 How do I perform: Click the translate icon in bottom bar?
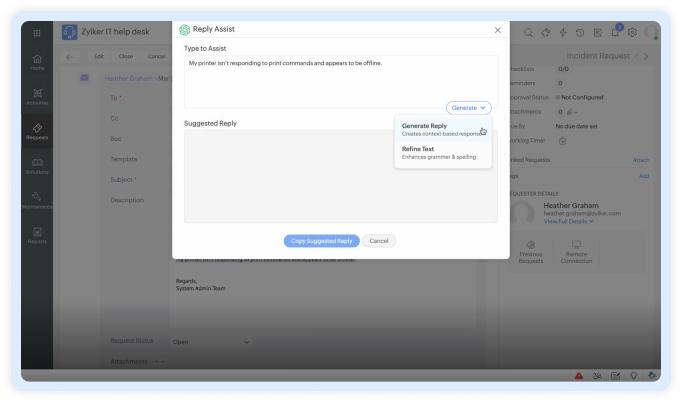(x=597, y=375)
